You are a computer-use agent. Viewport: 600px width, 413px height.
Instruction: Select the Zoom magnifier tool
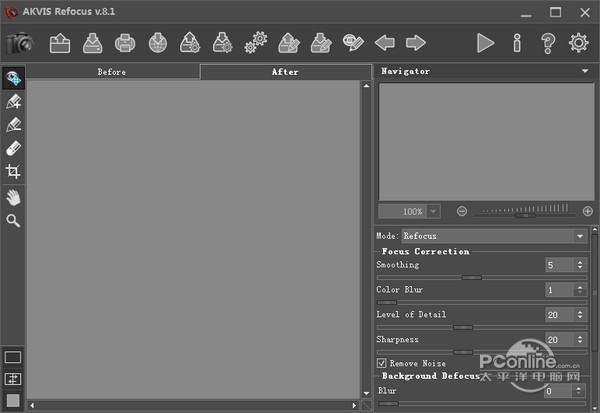coord(13,221)
